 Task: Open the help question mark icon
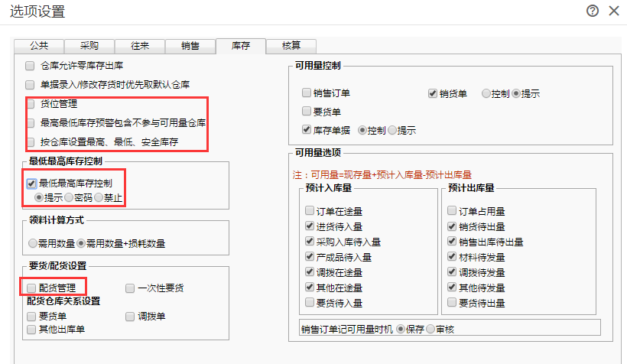[593, 11]
